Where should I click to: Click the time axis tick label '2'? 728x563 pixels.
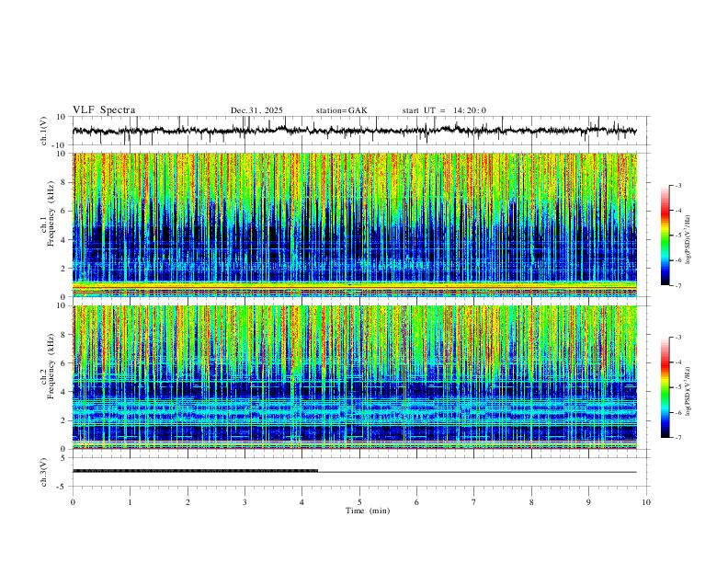188,502
